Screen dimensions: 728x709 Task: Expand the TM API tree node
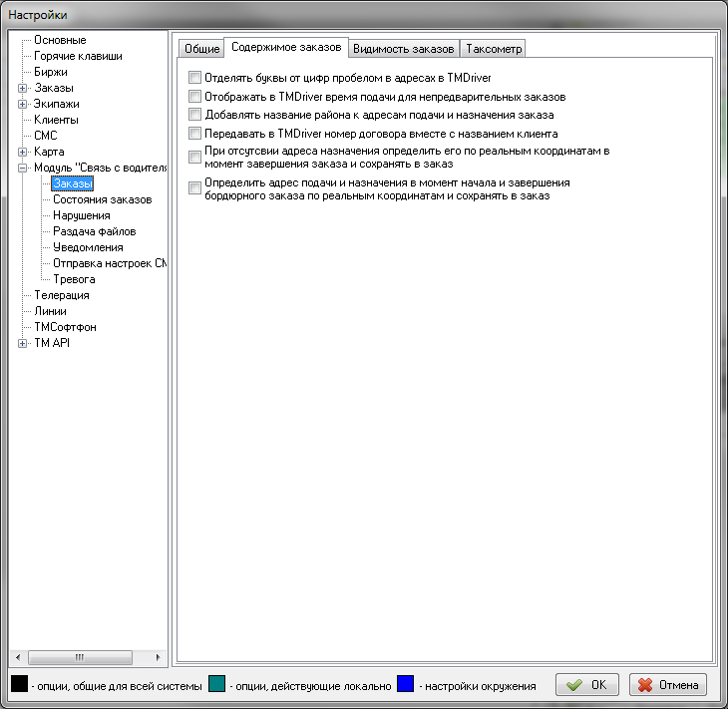click(22, 343)
